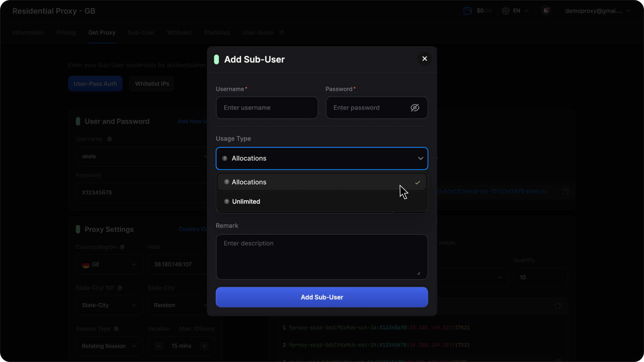
Task: Click help icon next to Unlimited option
Action: pyautogui.click(x=227, y=201)
